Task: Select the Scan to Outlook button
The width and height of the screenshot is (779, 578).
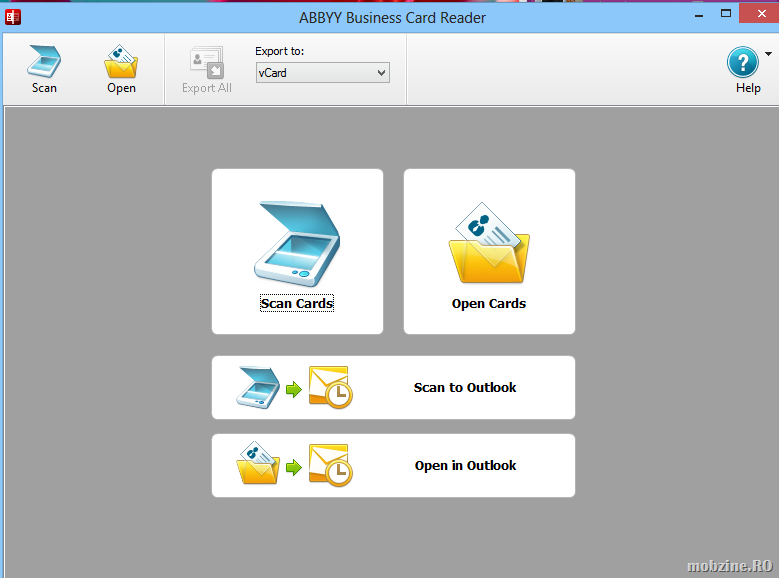Action: coord(393,388)
